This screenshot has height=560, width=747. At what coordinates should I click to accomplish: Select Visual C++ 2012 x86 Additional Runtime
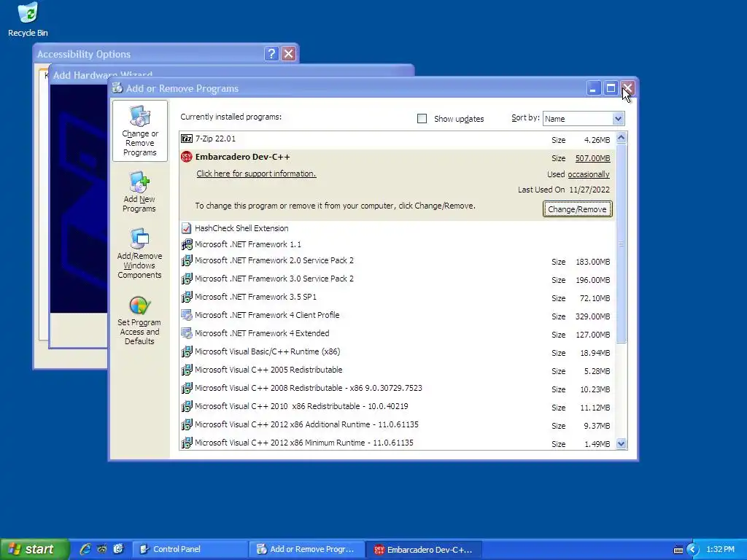coord(398,425)
